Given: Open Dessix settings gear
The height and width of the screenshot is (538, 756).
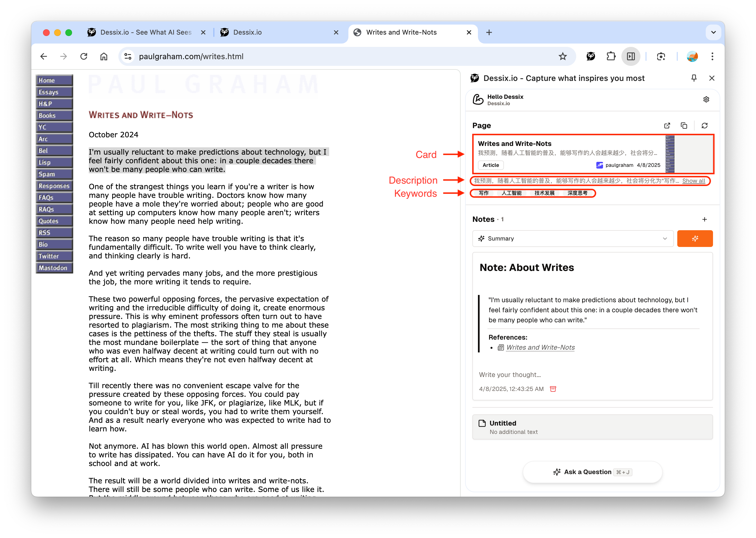Looking at the screenshot, I should point(706,99).
